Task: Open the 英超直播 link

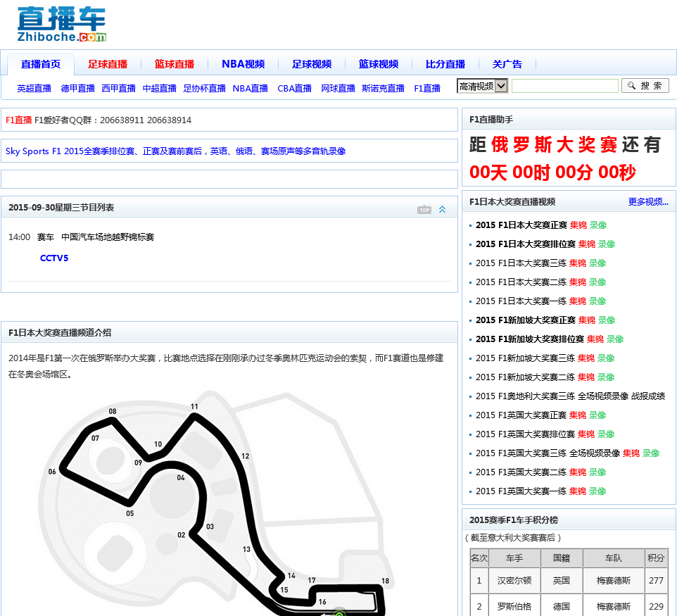Action: [x=34, y=89]
